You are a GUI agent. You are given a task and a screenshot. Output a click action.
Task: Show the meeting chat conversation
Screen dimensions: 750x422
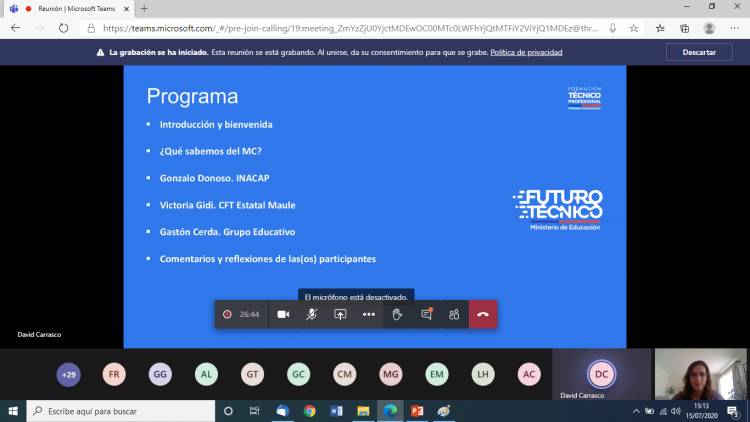click(426, 314)
